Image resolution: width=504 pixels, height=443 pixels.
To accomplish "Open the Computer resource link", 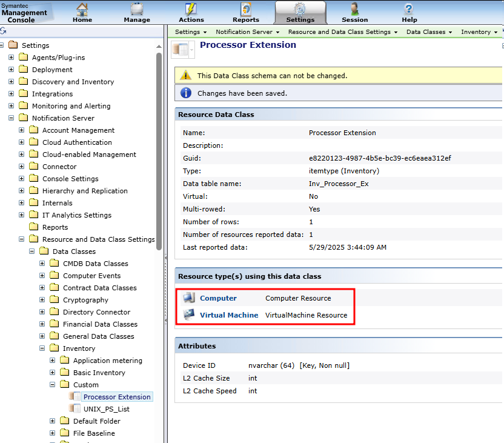I will (x=218, y=298).
